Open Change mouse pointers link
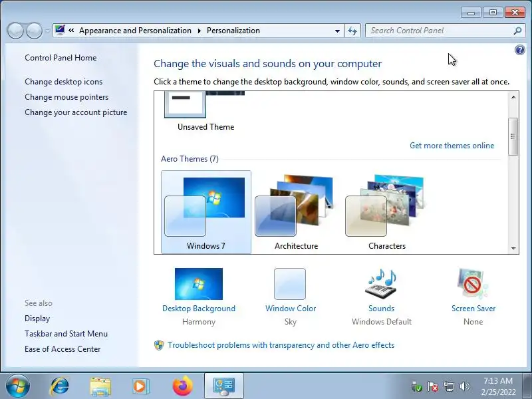This screenshot has width=532, height=399. (66, 97)
